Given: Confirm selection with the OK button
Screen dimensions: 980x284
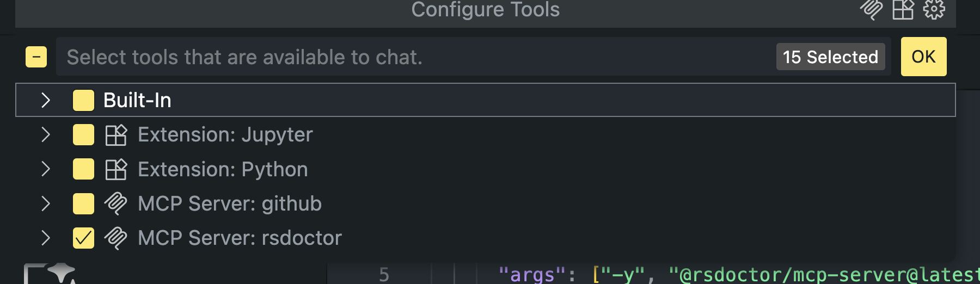Looking at the screenshot, I should pos(923,57).
